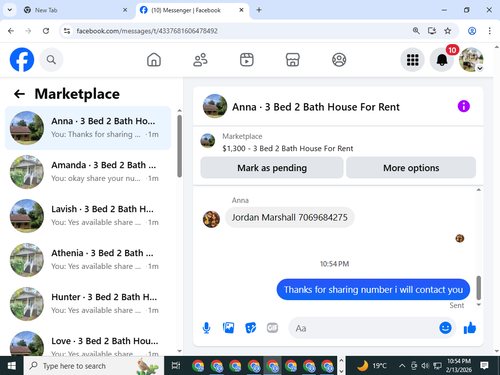Viewport: 500px width, 375px height.
Task: Open the Facebook search magnifier
Action: pos(51,60)
